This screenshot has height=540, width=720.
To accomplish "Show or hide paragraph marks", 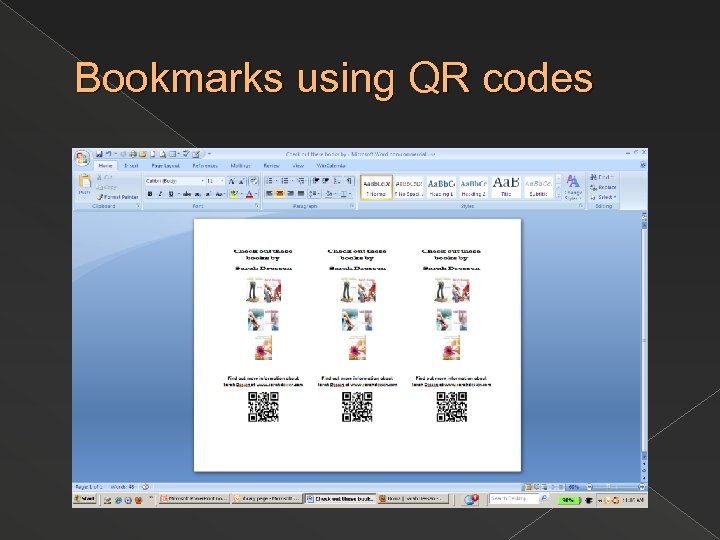I will pos(349,181).
